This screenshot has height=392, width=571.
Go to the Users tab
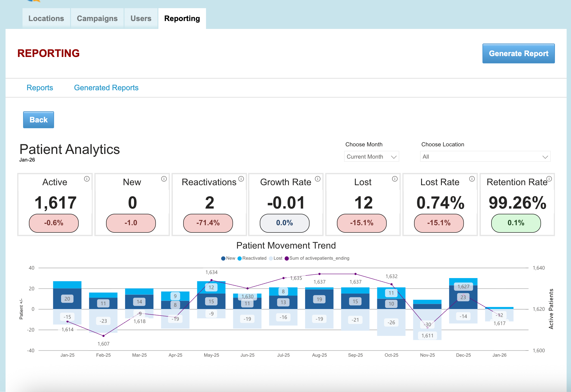click(x=141, y=18)
